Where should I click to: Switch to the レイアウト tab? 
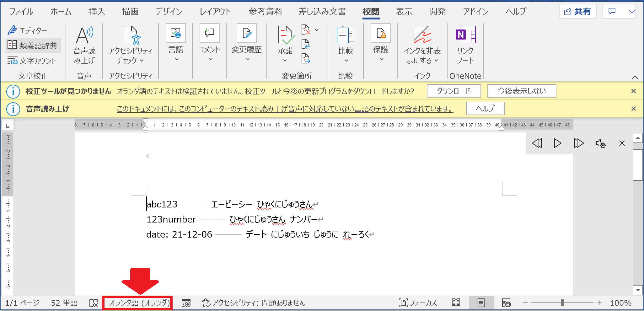tap(215, 12)
